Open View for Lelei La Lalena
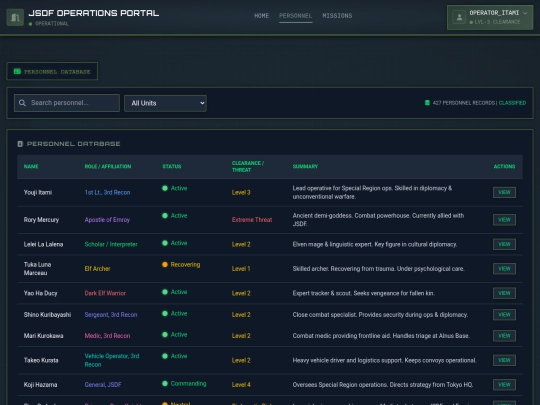 [x=504, y=244]
